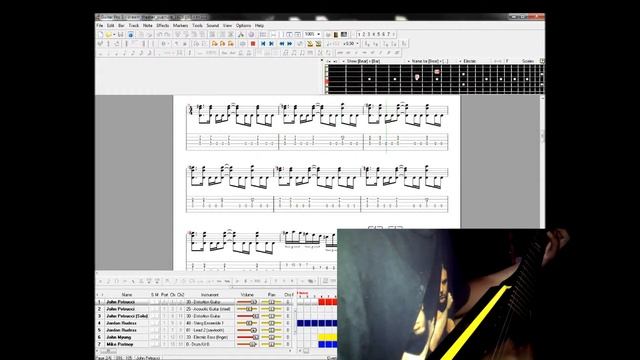Image resolution: width=640 pixels, height=360 pixels.
Task: Toggle solo/mute box for track 7
Action: pos(155,344)
